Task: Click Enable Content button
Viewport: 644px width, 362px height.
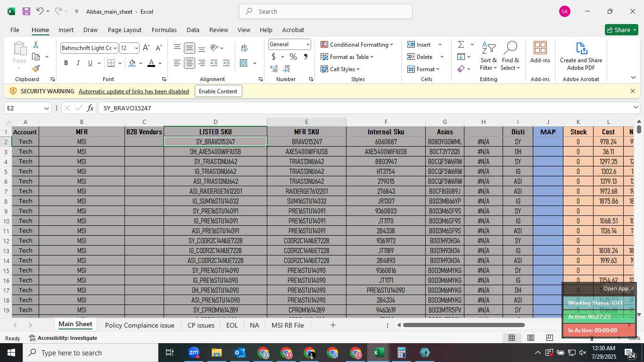Action: tap(218, 91)
